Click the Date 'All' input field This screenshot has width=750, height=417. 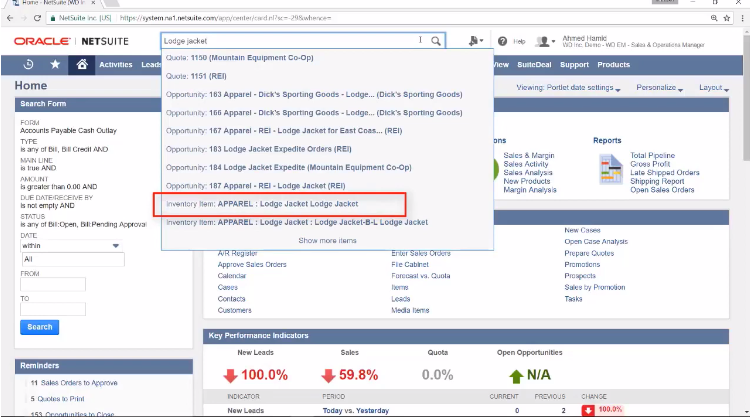click(x=73, y=259)
